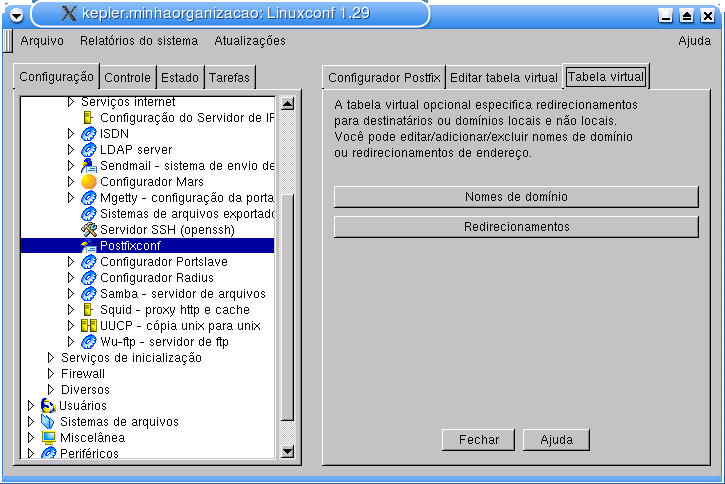Click the Configurador Portslave icon
725x484 pixels.
pyautogui.click(x=88, y=262)
